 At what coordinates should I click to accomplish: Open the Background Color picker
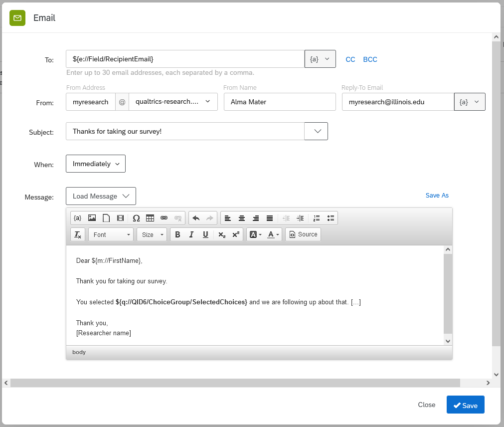[x=256, y=234]
